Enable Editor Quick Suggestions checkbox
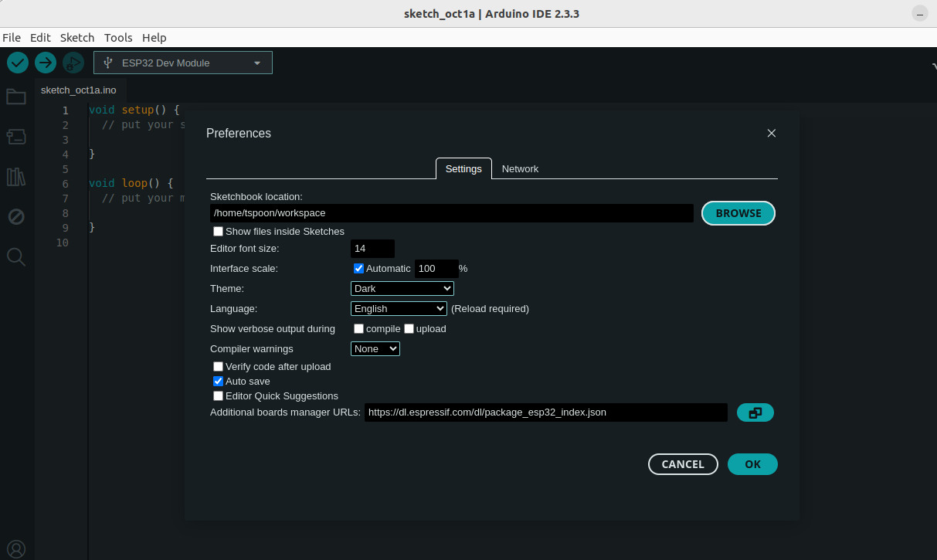937x560 pixels. click(x=219, y=396)
